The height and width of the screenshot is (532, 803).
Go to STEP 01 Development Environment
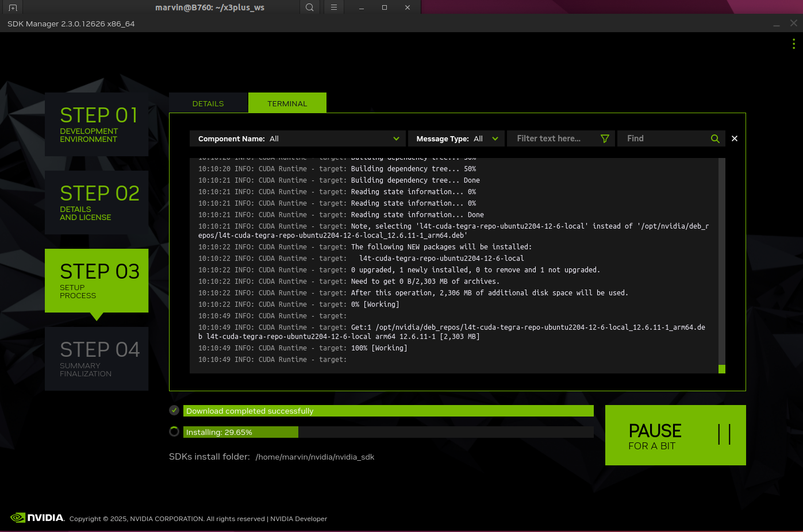(x=97, y=124)
